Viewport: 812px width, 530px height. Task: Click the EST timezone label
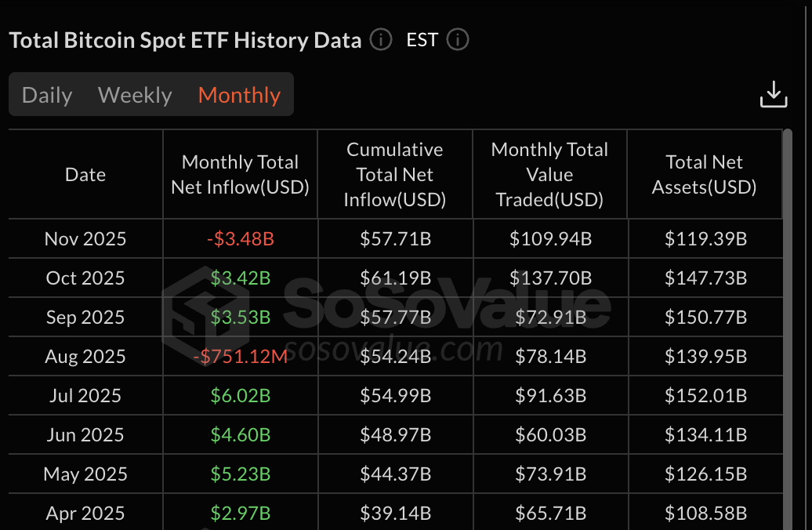(422, 39)
